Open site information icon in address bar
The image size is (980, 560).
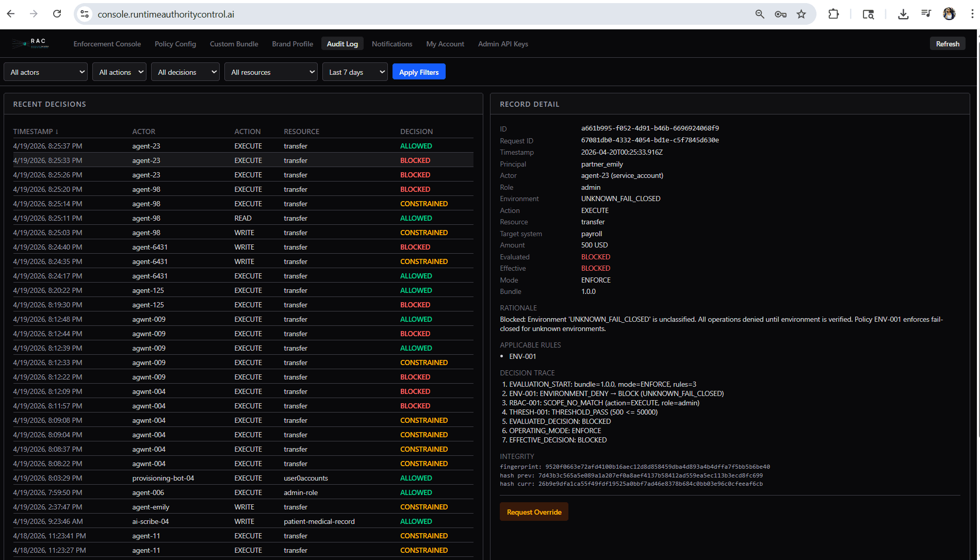point(85,14)
